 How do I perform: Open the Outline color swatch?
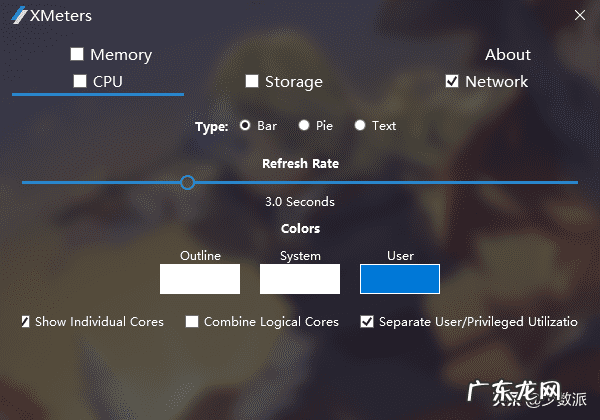click(x=200, y=279)
